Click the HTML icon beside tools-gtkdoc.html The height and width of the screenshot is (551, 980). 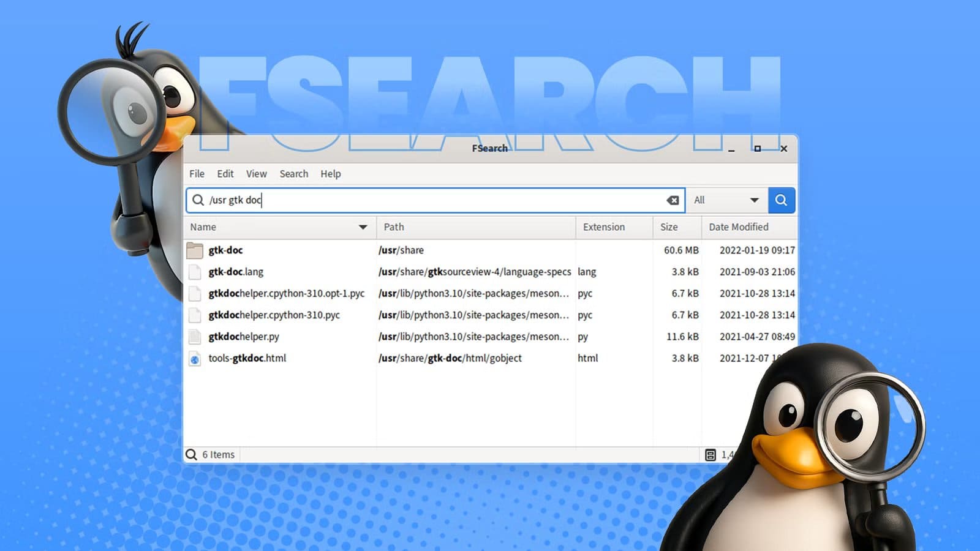click(194, 358)
